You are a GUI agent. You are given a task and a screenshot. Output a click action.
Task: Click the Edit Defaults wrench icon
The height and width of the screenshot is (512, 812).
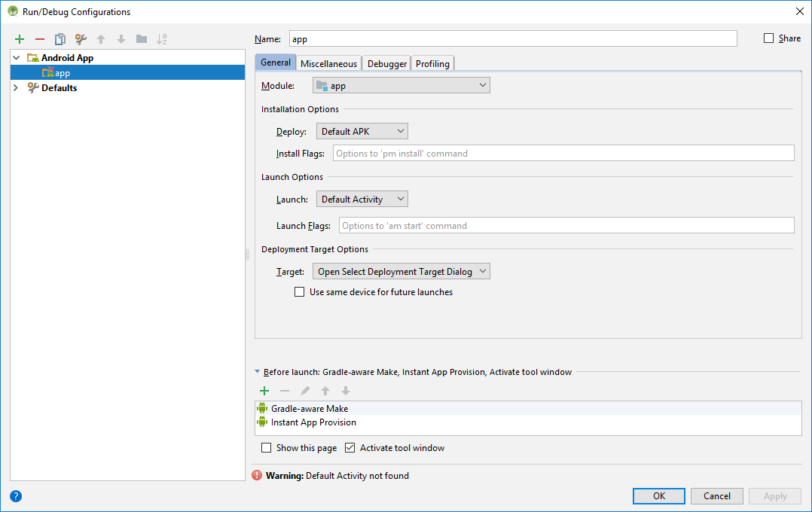tap(81, 39)
